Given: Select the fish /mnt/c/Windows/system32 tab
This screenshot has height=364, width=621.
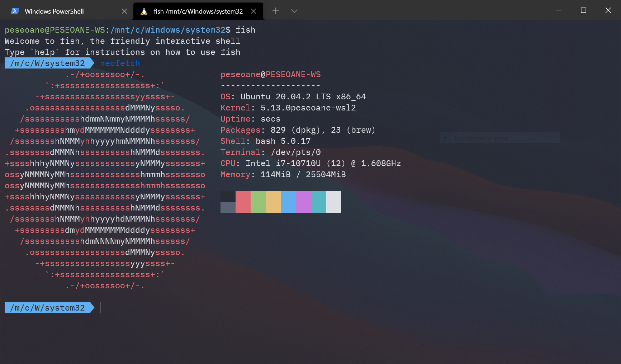Looking at the screenshot, I should tap(198, 11).
